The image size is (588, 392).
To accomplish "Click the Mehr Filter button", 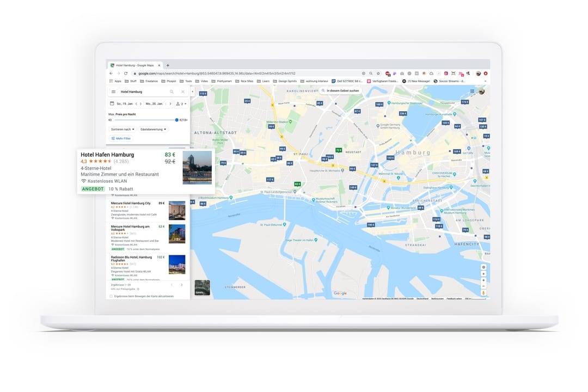I will [x=121, y=138].
